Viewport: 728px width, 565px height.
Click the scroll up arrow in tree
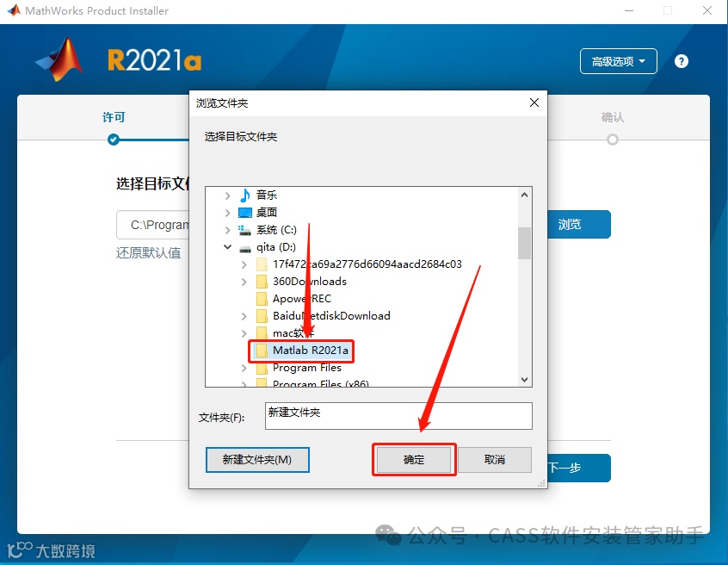[x=524, y=196]
